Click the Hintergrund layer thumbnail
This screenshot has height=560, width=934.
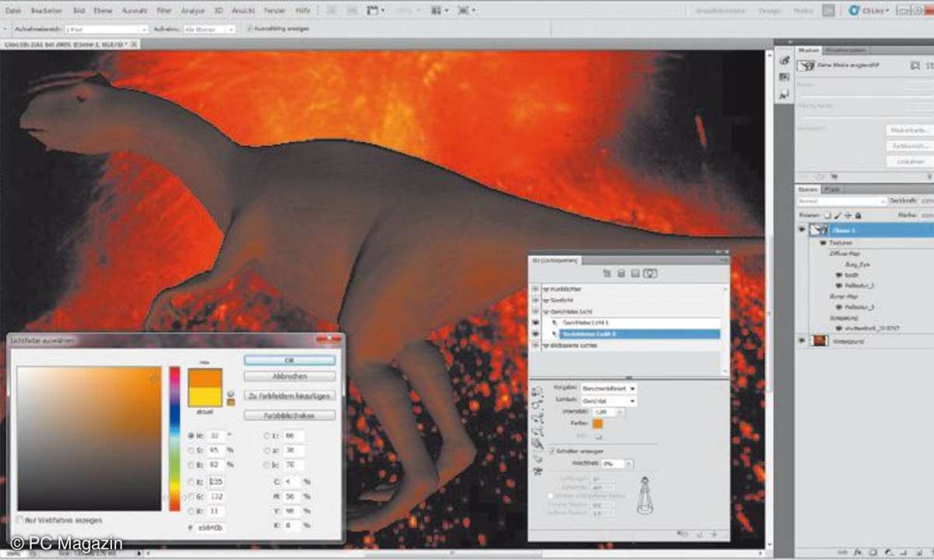coord(819,341)
